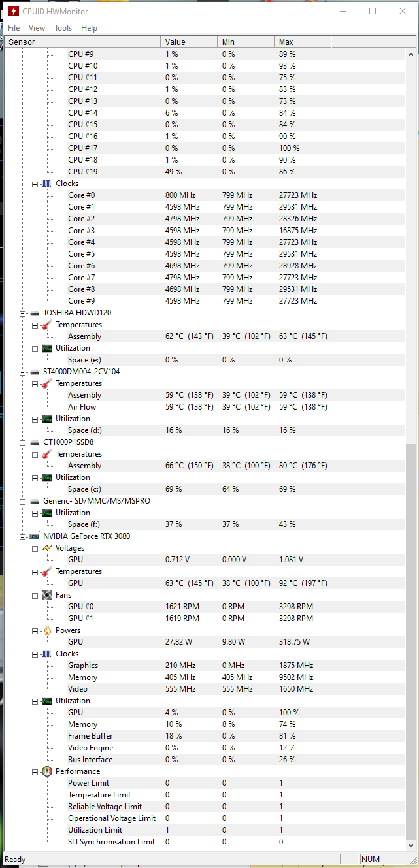Click the NVIDIA GeForce RTX 3080 GPU icon

[x=35, y=536]
